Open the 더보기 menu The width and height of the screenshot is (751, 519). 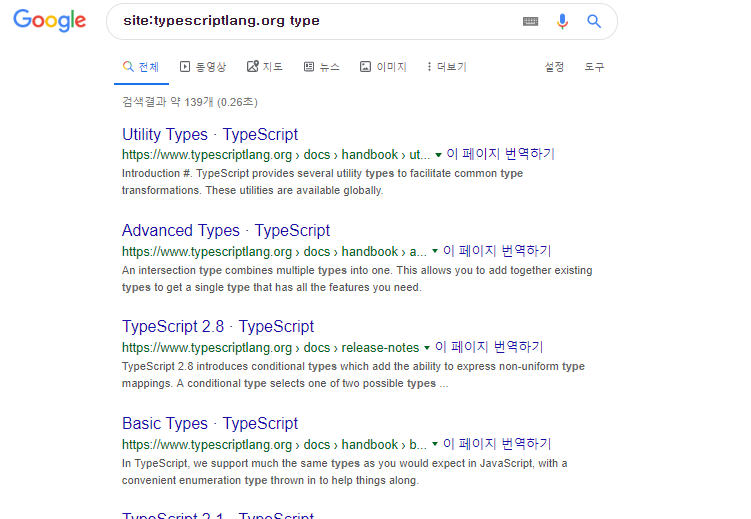click(x=446, y=67)
